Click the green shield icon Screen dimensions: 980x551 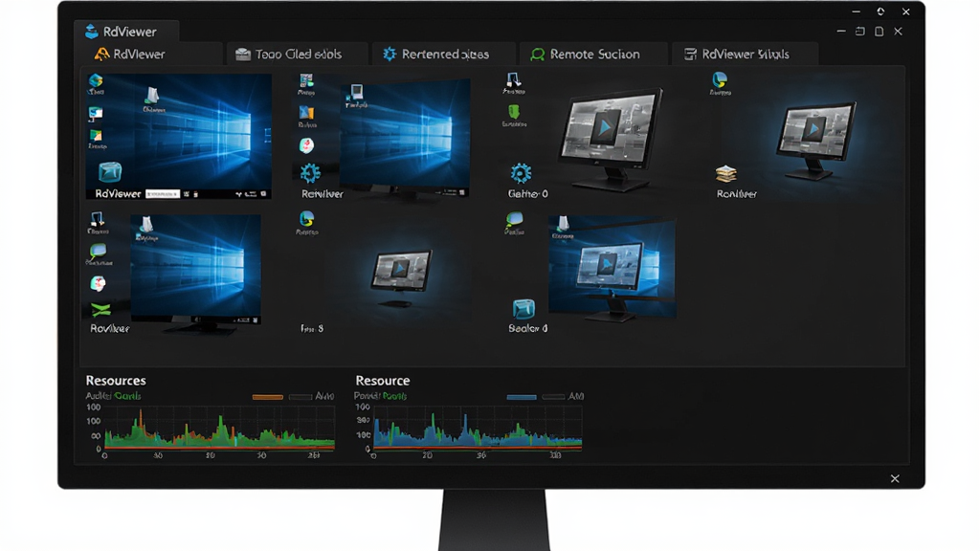coord(514,112)
